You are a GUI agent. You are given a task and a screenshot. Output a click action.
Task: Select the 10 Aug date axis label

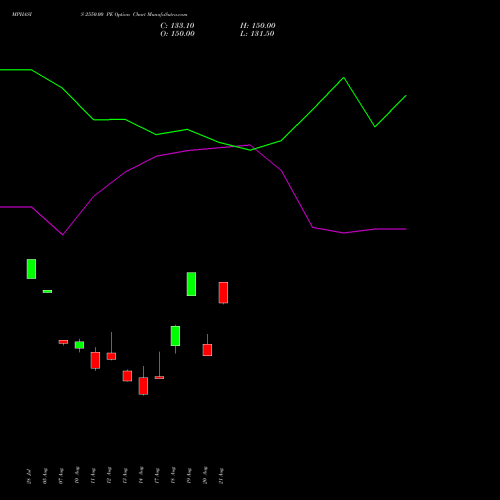[x=77, y=475]
